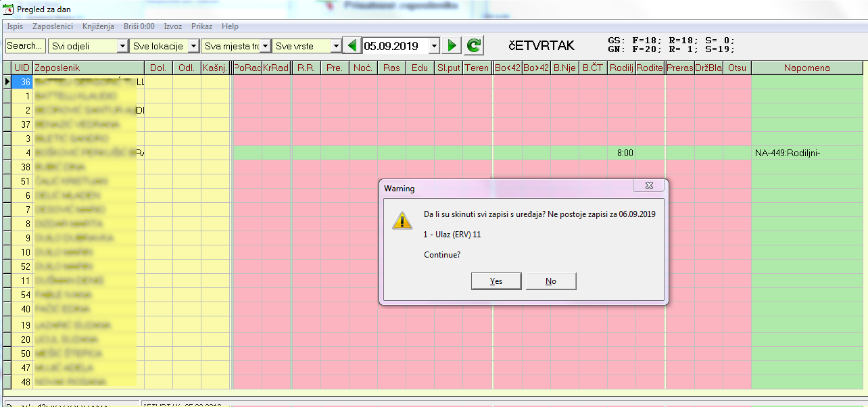This screenshot has height=407, width=868.
Task: Open the Sve vrste dropdown
Action: tap(336, 46)
